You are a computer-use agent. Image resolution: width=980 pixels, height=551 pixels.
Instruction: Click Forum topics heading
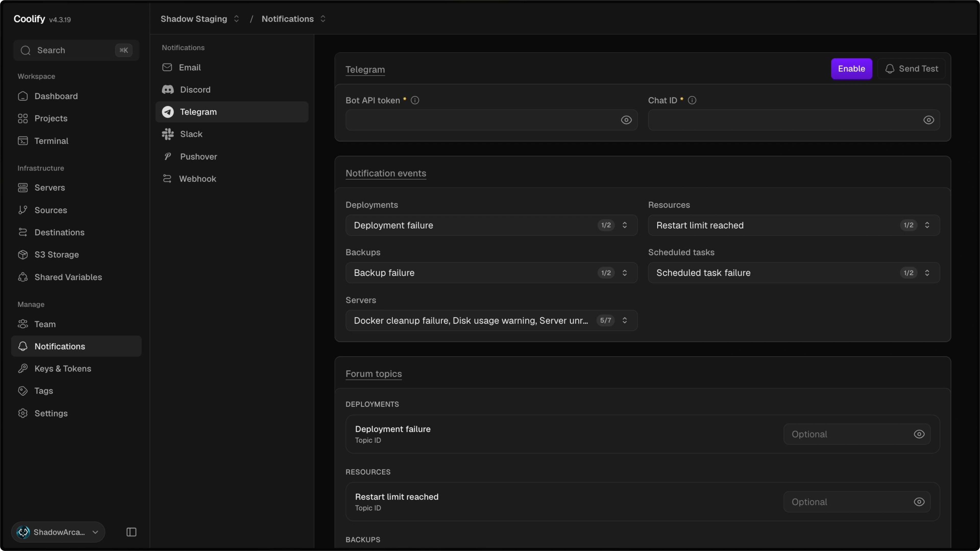pos(374,374)
